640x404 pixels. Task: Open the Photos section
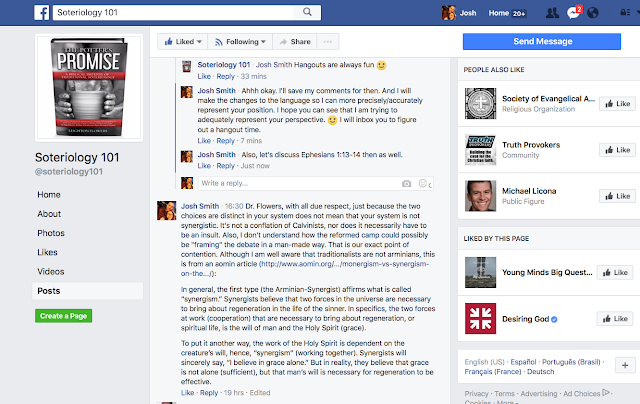51,233
